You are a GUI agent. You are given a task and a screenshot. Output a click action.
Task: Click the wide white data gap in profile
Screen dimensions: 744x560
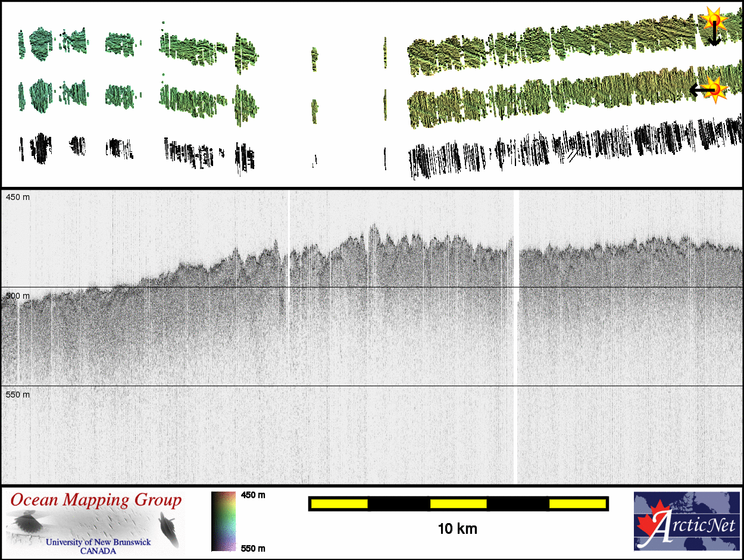coord(516,336)
